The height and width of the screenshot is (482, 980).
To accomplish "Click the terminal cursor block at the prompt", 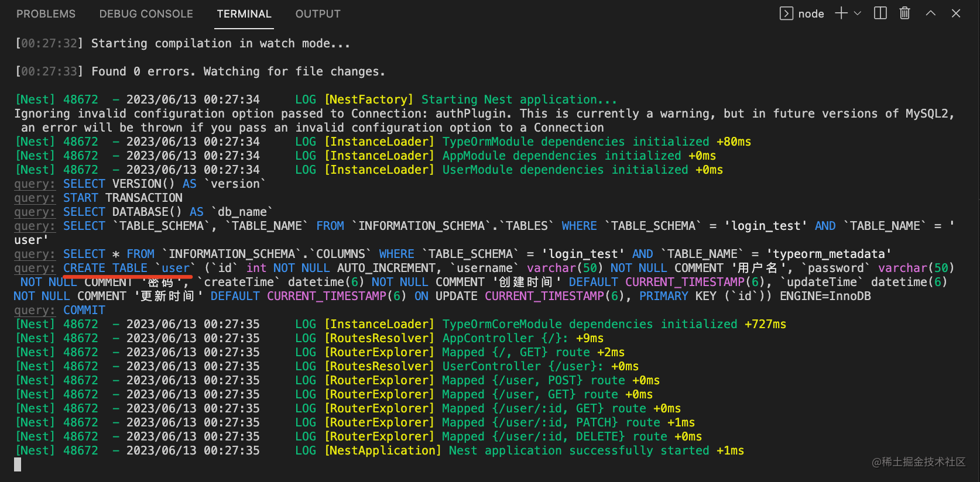I will click(18, 464).
